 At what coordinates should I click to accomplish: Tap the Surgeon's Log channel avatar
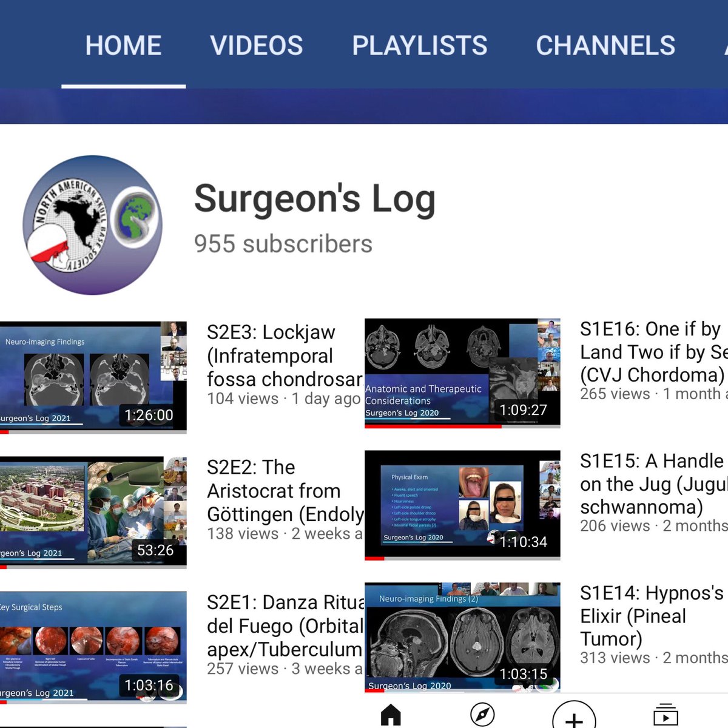92,225
